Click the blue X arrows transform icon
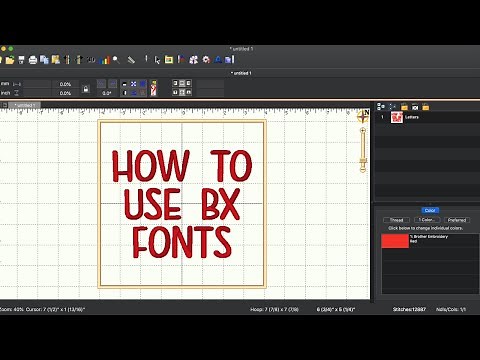This screenshot has width=480, height=360. [x=133, y=84]
